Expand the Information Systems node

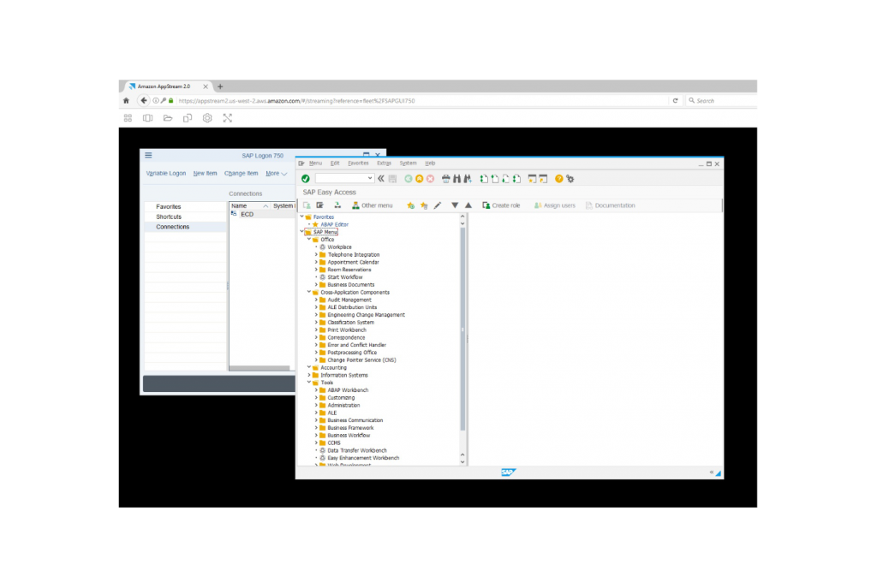[x=308, y=375]
